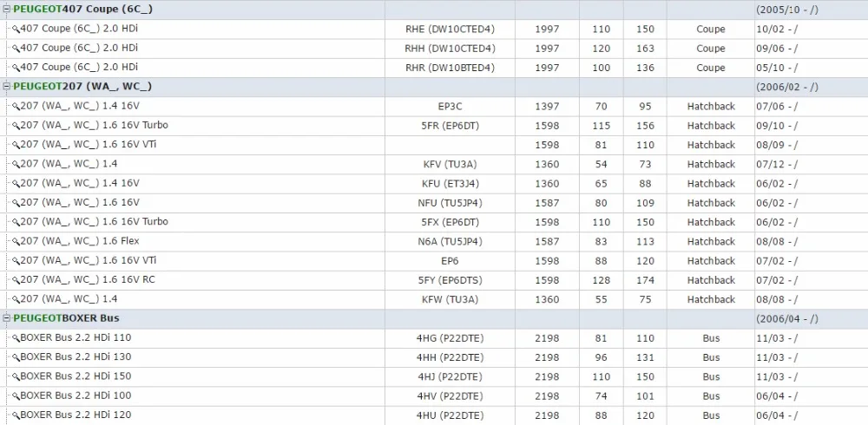Viewport: 868px width, 425px height.
Task: Click the date 07/12 - / in KFV row
Action: [777, 164]
